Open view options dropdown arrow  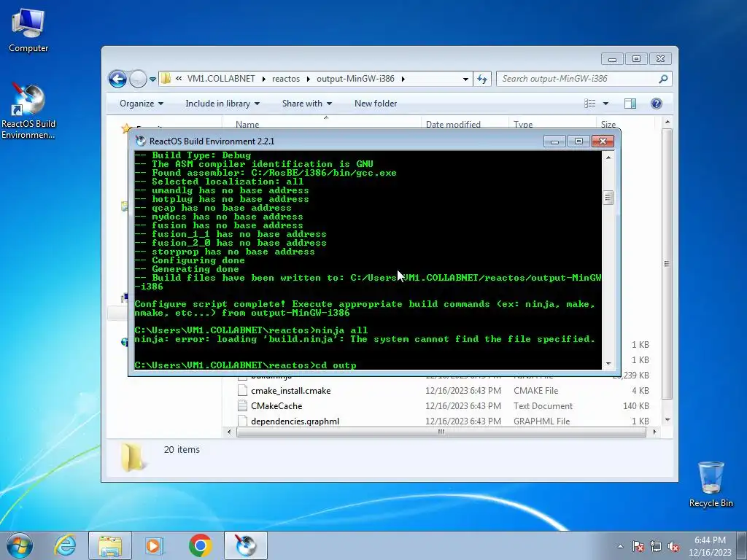(605, 104)
